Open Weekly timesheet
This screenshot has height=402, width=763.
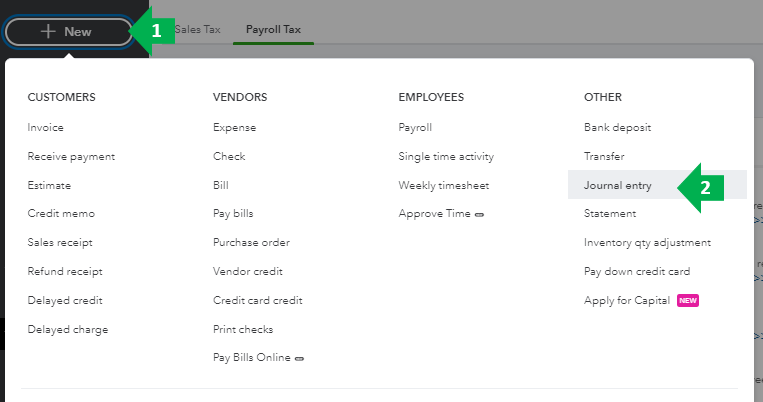pos(443,185)
